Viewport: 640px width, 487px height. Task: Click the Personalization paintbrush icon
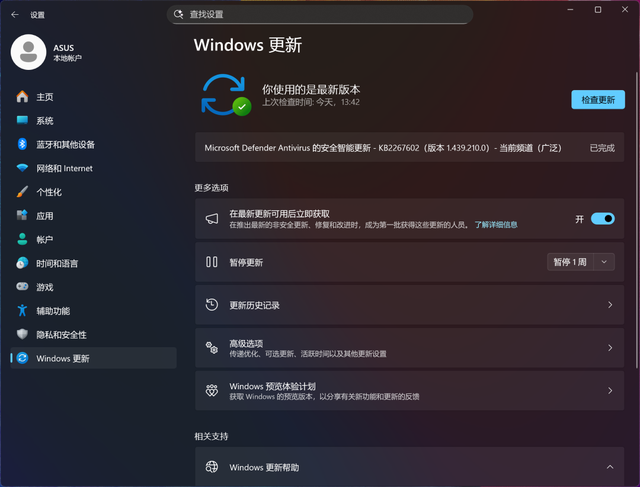[22, 191]
